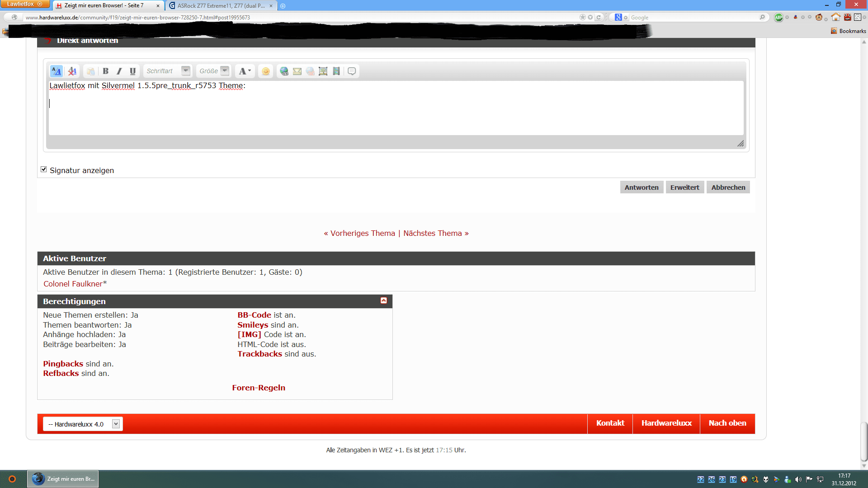Click the insert video film icon

click(336, 71)
